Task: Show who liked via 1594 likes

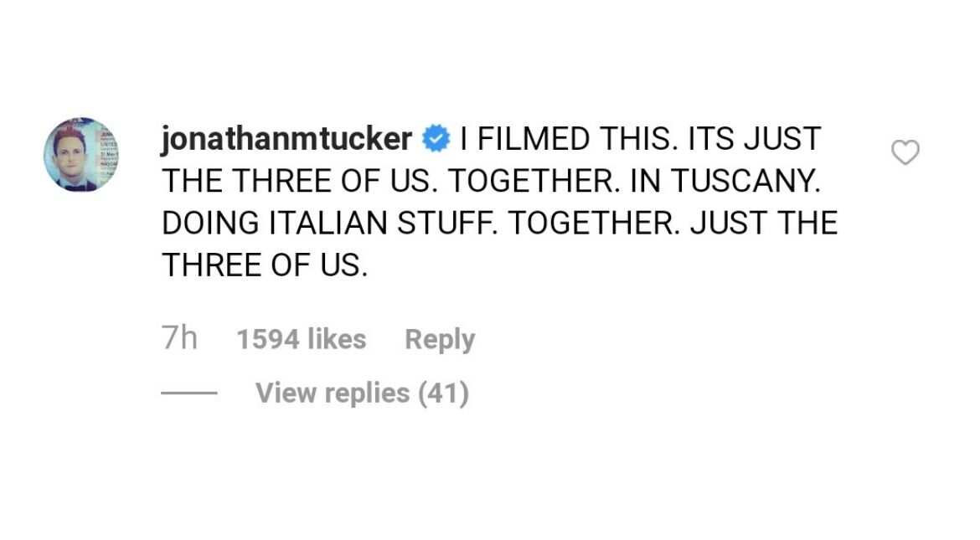Action: 302,339
